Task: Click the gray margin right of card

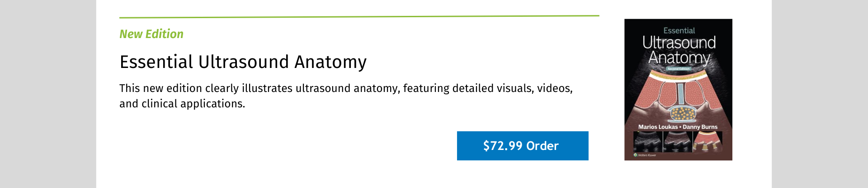Action: (820, 94)
